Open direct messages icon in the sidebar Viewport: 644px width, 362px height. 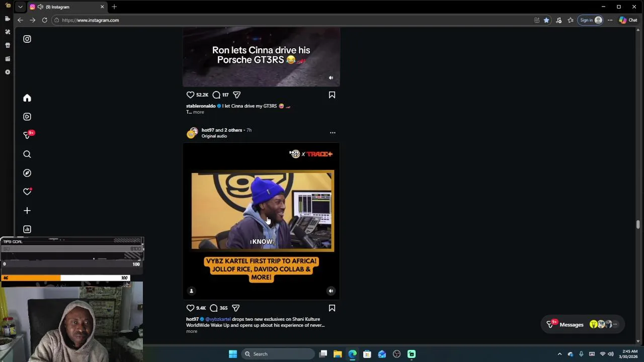[x=27, y=135]
